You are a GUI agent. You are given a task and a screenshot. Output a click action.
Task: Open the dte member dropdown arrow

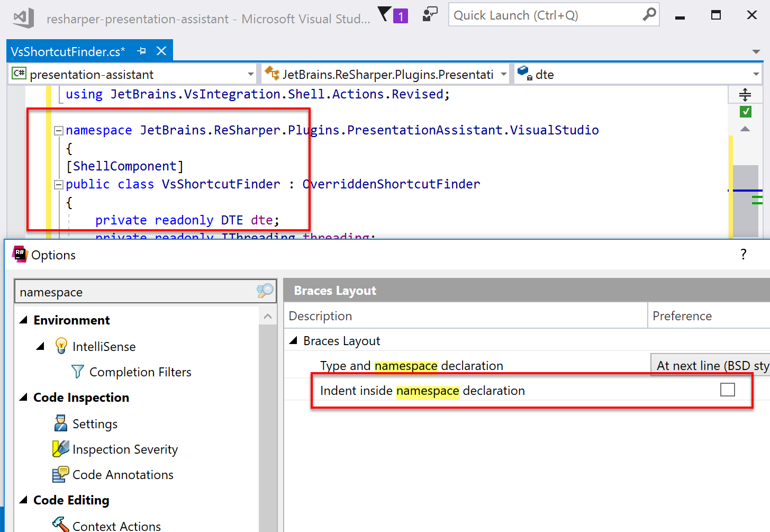click(756, 74)
